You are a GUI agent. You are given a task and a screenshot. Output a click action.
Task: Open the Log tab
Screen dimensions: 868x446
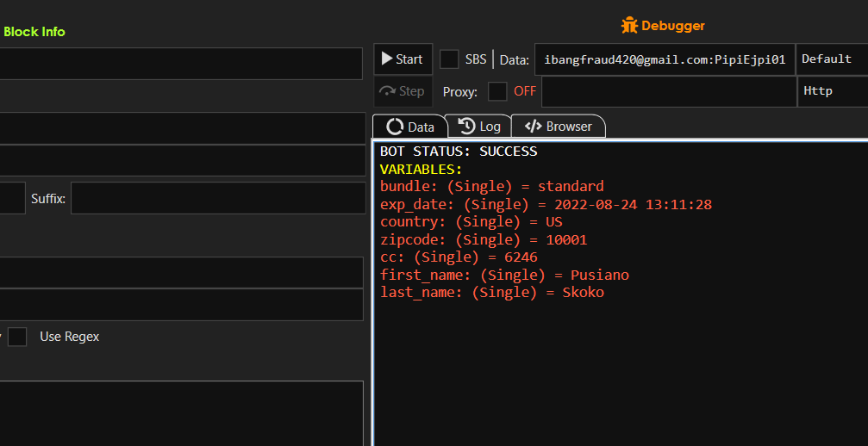click(x=479, y=127)
